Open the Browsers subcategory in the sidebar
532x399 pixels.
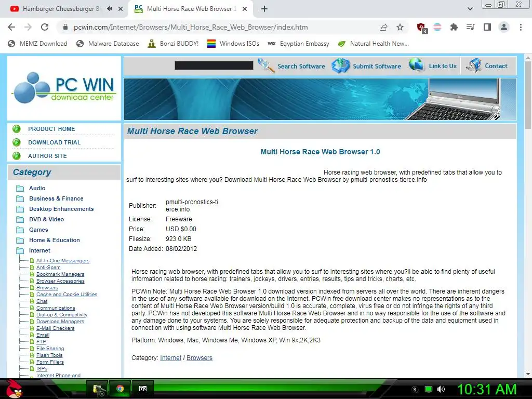(47, 288)
